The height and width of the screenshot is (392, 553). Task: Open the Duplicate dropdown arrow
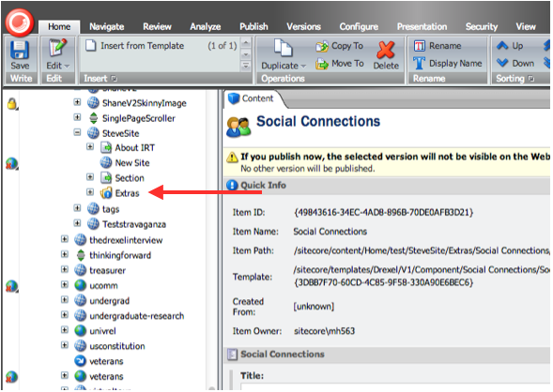[303, 67]
